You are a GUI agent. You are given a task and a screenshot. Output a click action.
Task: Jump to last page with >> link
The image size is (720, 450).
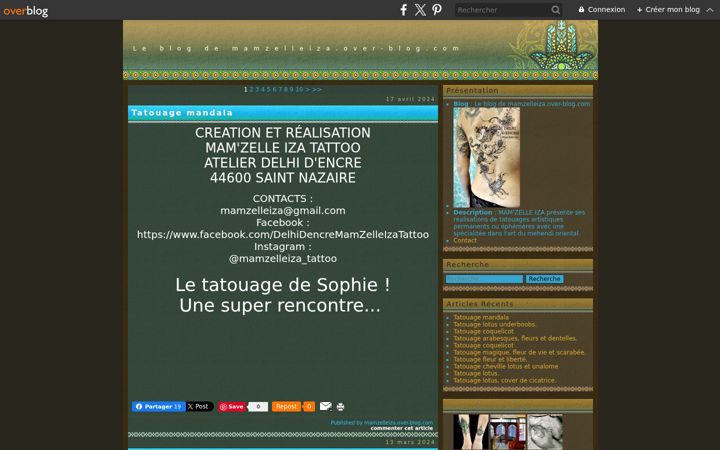coord(317,89)
